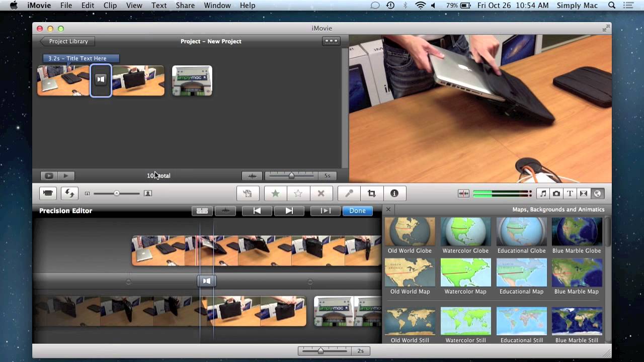Open the Window menu
Screen dimensions: 644x362
217,6
